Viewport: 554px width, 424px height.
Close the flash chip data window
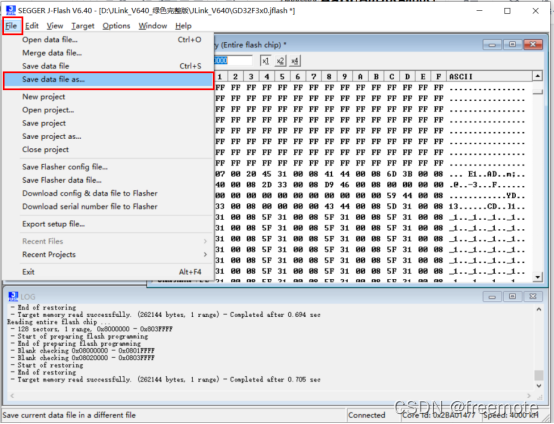click(533, 45)
